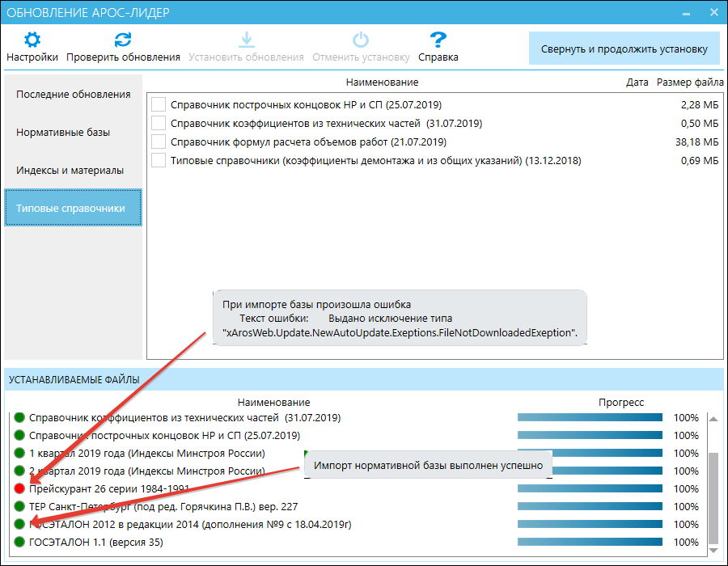Open Нормативные базы tab

pos(74,133)
